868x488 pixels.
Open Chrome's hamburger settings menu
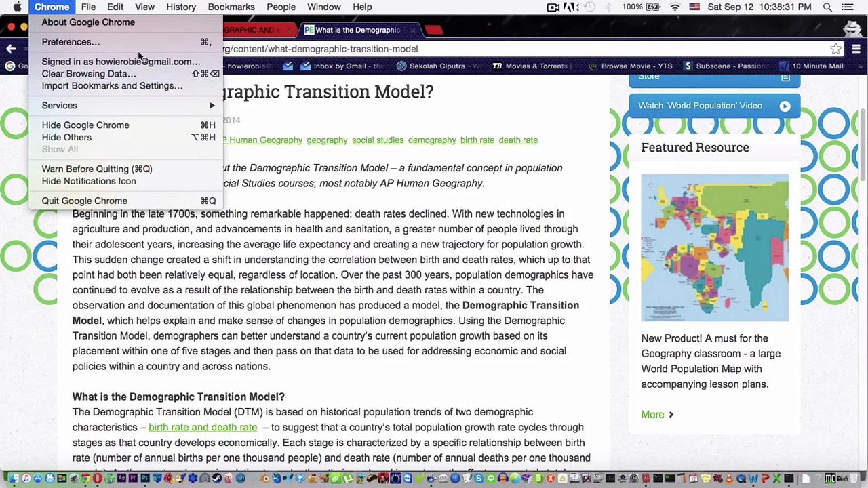point(856,49)
